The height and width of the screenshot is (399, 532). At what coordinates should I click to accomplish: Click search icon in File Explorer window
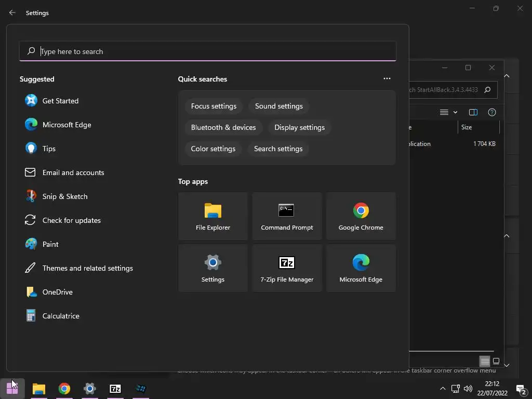click(487, 89)
